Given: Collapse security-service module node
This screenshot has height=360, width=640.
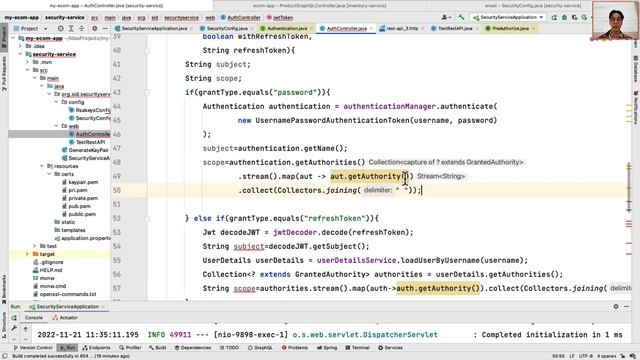Looking at the screenshot, I should tap(20, 54).
